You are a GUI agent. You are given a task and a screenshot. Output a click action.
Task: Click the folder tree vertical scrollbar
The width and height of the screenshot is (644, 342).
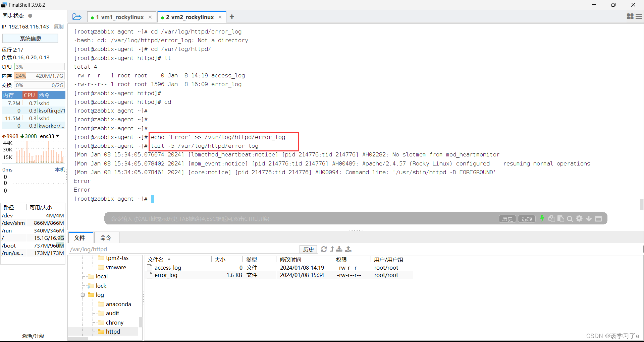[x=141, y=322]
